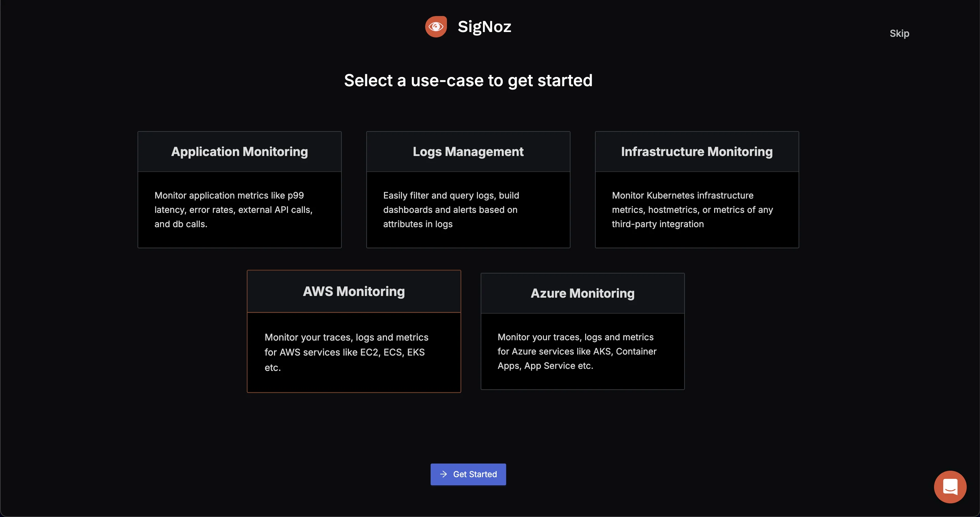
Task: Choose the Azure Monitoring card title
Action: point(582,293)
